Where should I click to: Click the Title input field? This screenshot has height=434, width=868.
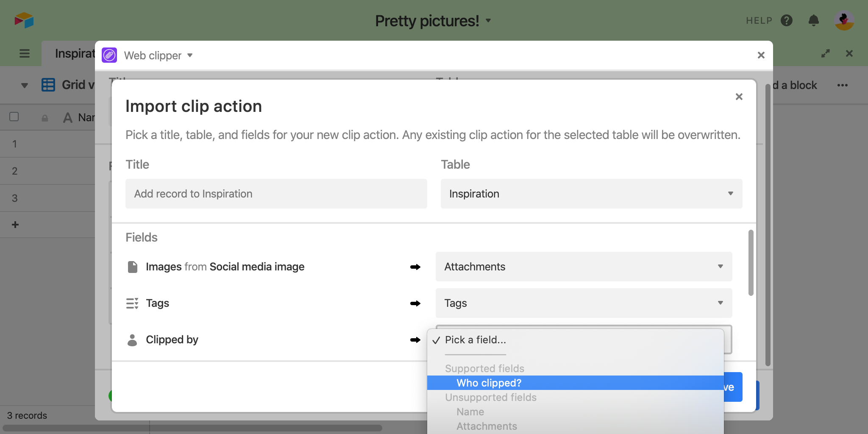tap(276, 194)
